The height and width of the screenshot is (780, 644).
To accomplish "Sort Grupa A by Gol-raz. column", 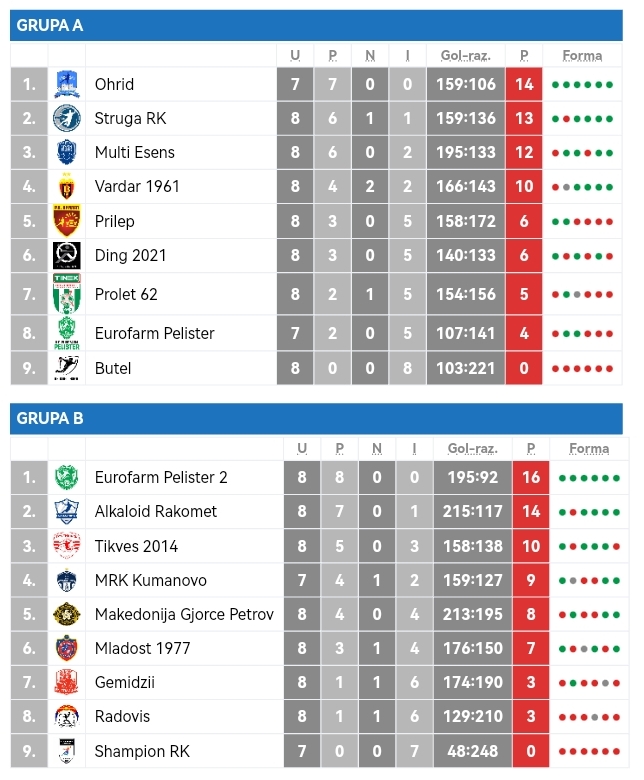I will tap(465, 55).
